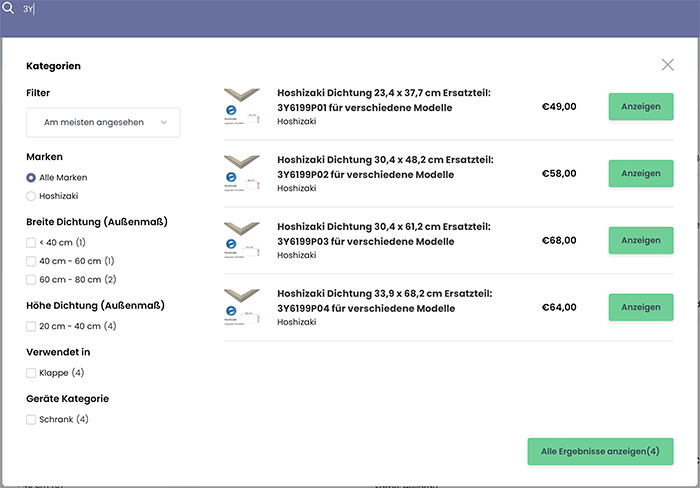
Task: Toggle the Klappe filter checkbox
Action: tap(31, 373)
